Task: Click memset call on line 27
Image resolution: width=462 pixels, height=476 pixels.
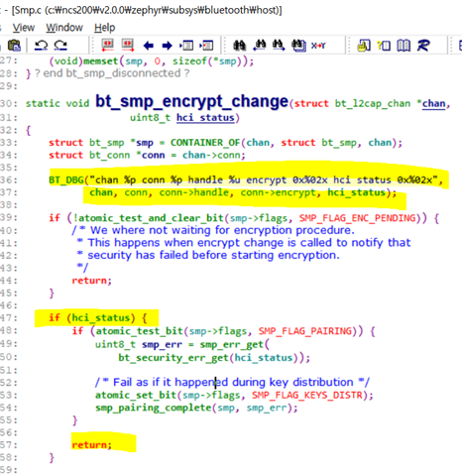Action: (100, 61)
